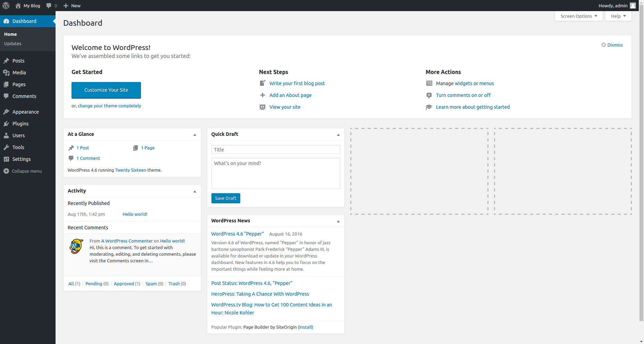Open the Twenty Sixteen theme link
644x344 pixels.
tap(131, 170)
